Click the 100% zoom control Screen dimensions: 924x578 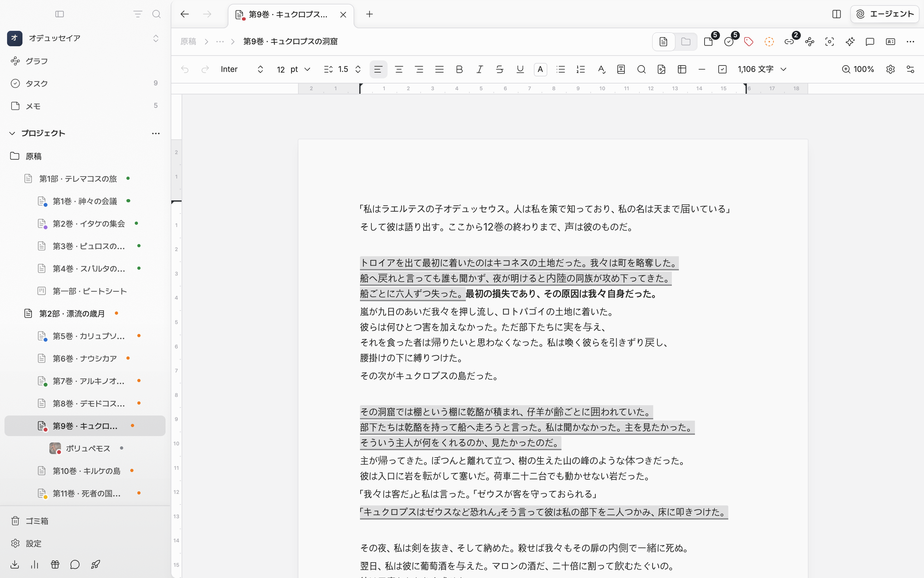point(858,69)
